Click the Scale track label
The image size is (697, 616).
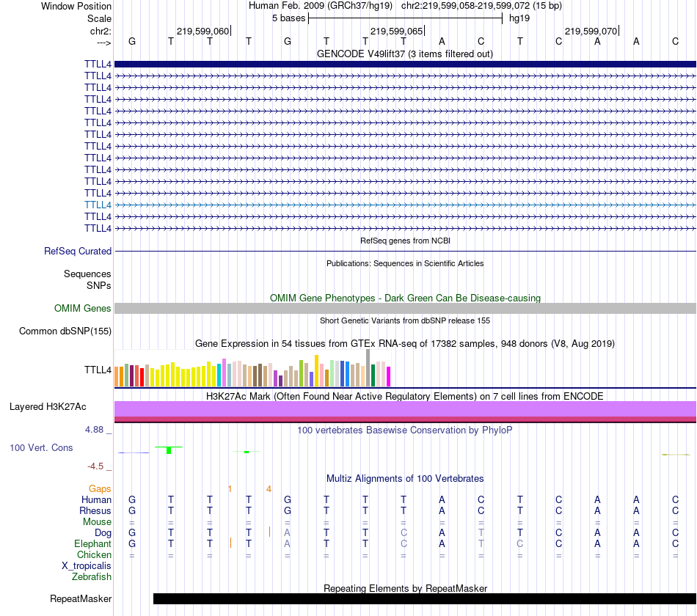click(x=99, y=18)
